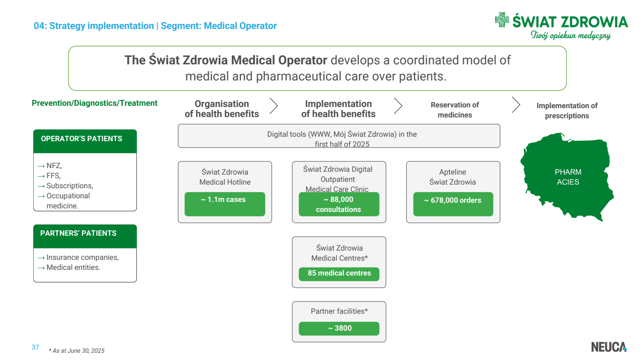Image resolution: width=644 pixels, height=362 pixels.
Task: Click the 85 medical centres badge
Action: pos(339,274)
